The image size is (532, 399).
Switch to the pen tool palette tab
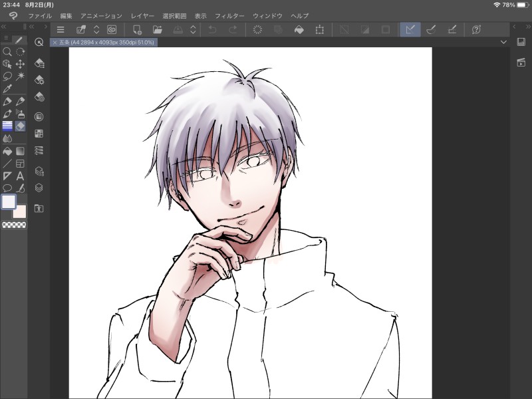(x=19, y=40)
